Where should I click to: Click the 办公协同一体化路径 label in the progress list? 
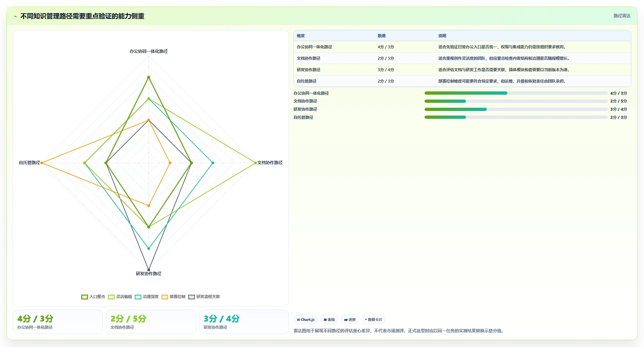click(311, 93)
